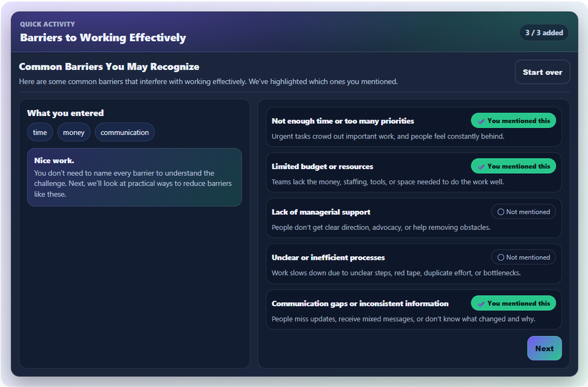Click the Start over button

(x=542, y=72)
